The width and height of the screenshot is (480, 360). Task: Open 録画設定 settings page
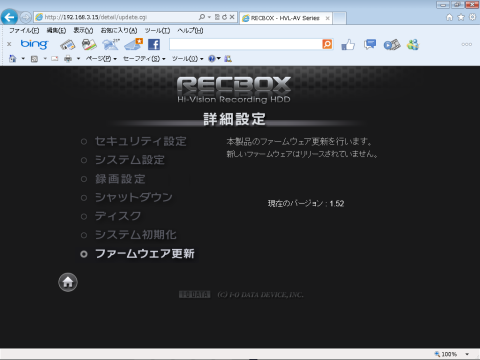tap(120, 179)
